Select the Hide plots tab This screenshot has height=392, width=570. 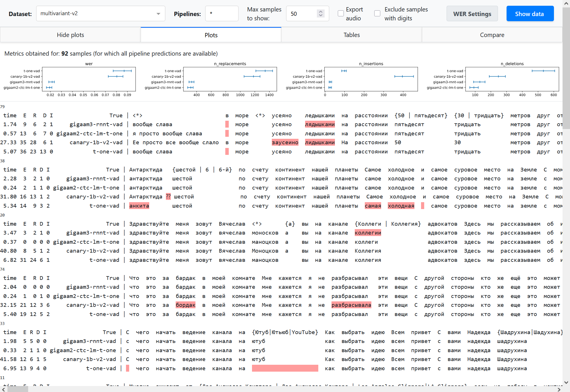(x=70, y=35)
